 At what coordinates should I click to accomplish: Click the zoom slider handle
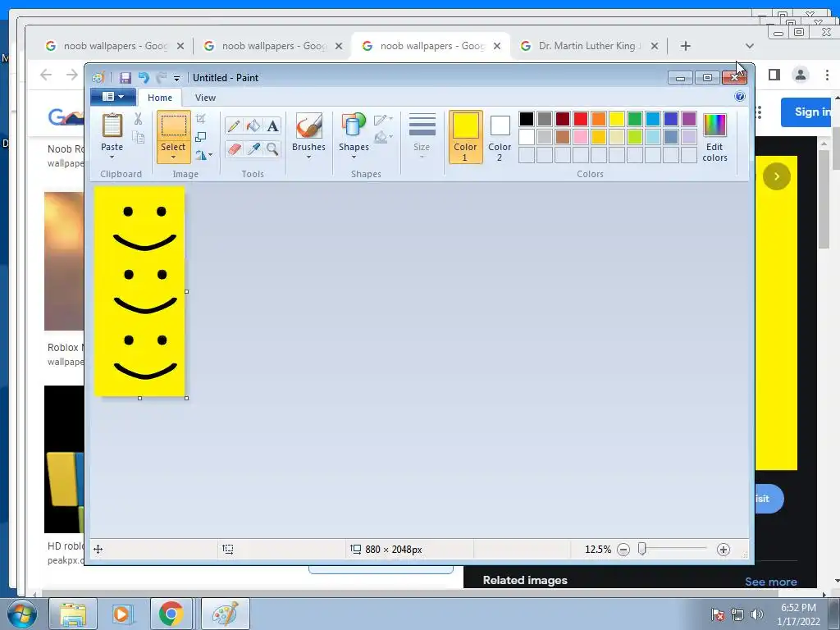(641, 549)
